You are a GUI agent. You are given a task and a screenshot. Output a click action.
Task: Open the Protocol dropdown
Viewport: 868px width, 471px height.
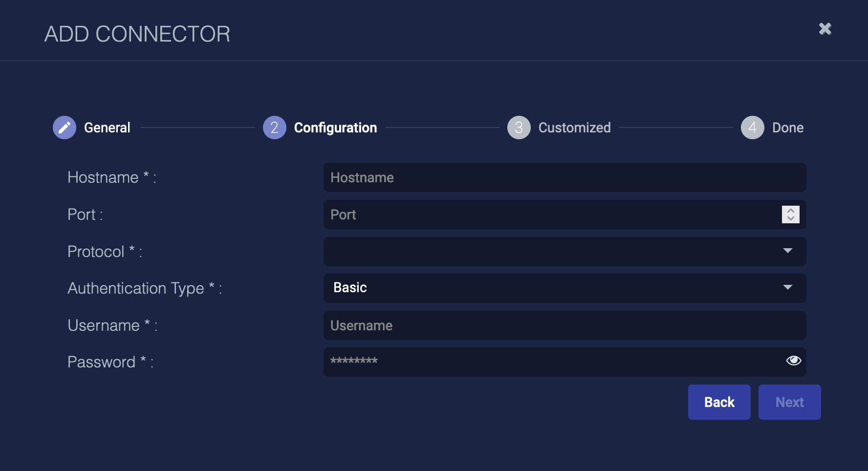[564, 251]
